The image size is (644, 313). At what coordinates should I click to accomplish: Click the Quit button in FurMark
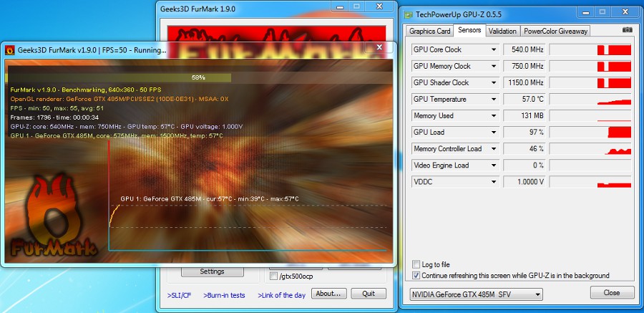point(369,294)
